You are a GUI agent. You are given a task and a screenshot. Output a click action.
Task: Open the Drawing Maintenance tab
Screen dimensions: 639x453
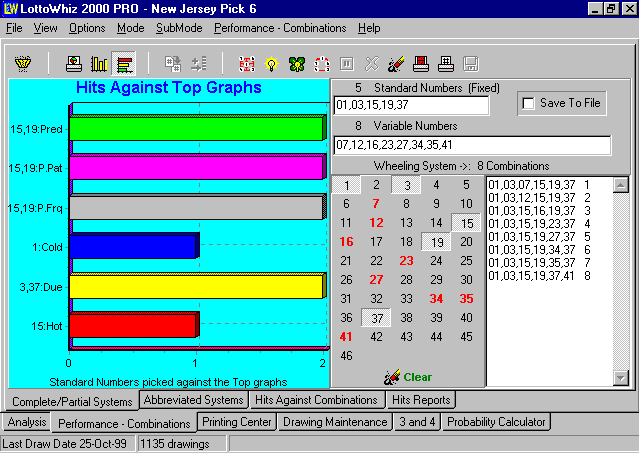tap(335, 422)
